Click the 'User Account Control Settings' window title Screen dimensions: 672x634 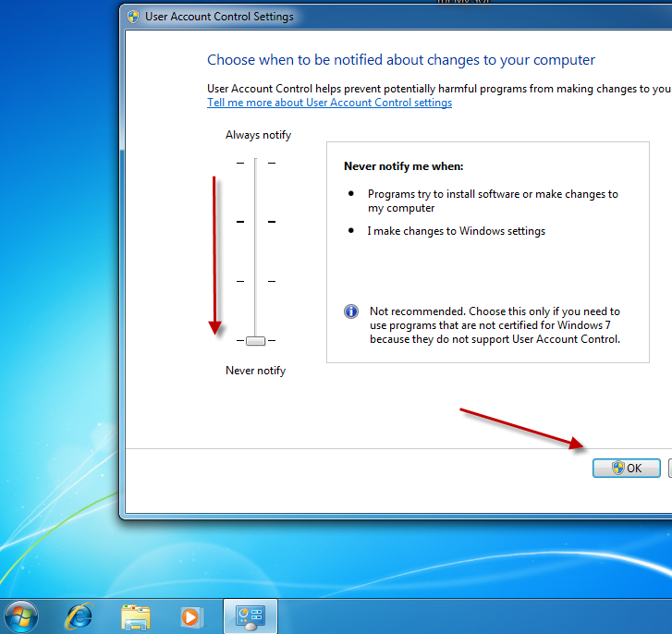[x=219, y=17]
